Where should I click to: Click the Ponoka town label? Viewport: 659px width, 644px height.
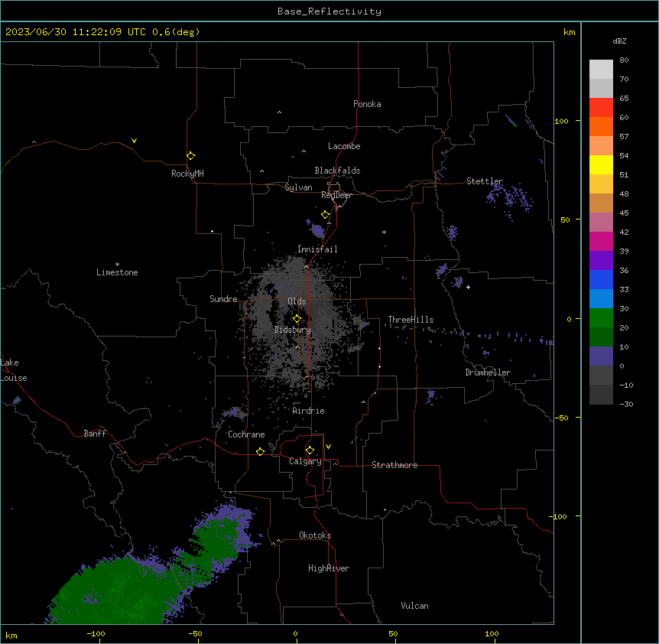[367, 104]
